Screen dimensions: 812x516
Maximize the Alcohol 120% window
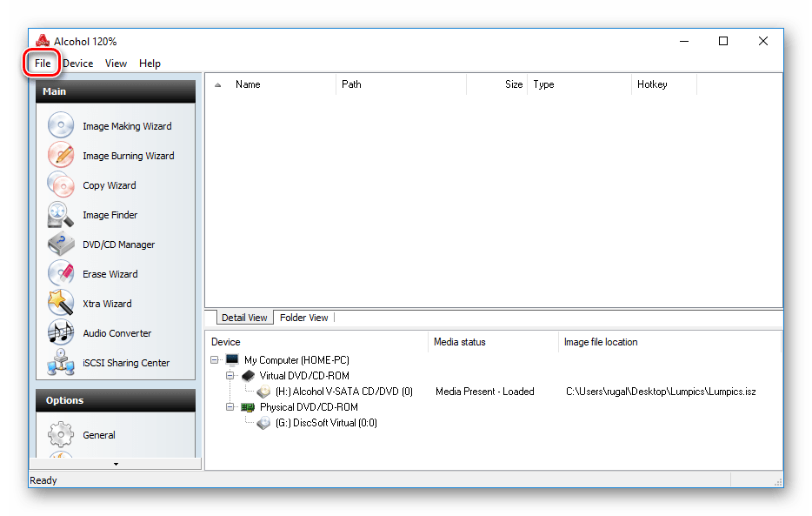click(x=723, y=41)
